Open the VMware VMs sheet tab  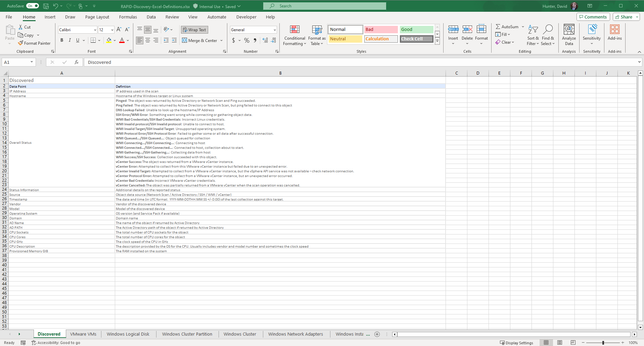click(x=83, y=334)
